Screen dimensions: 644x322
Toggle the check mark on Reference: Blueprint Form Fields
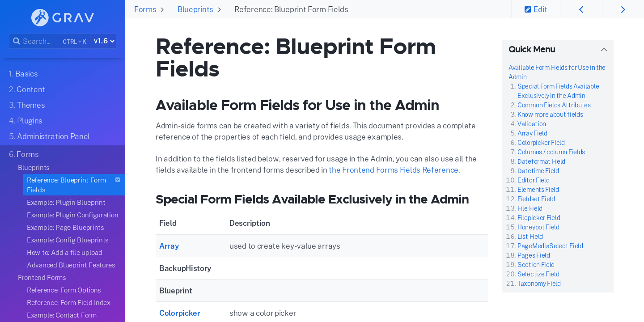click(x=118, y=180)
